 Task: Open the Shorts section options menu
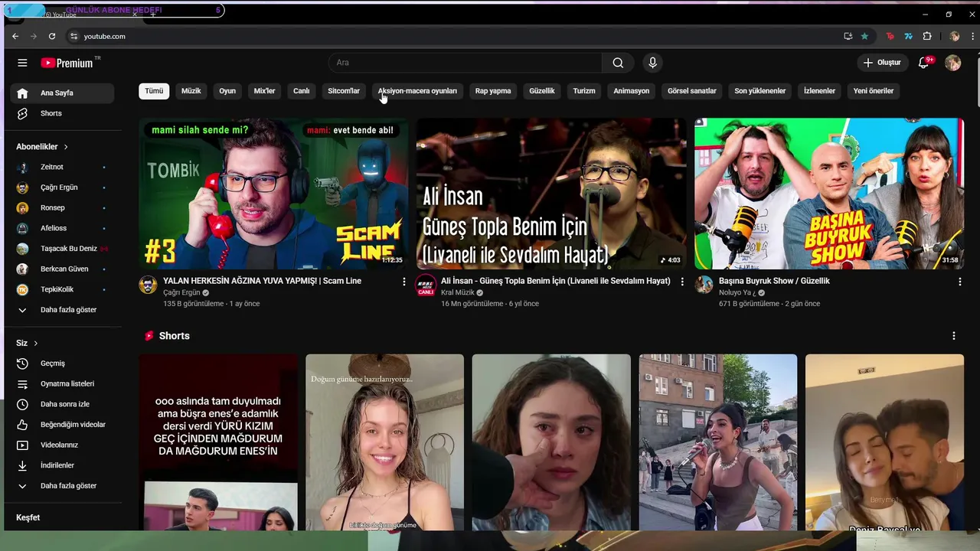(x=953, y=336)
